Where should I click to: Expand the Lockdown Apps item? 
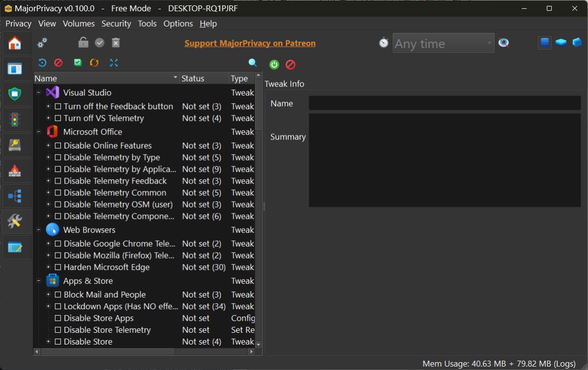coord(49,306)
